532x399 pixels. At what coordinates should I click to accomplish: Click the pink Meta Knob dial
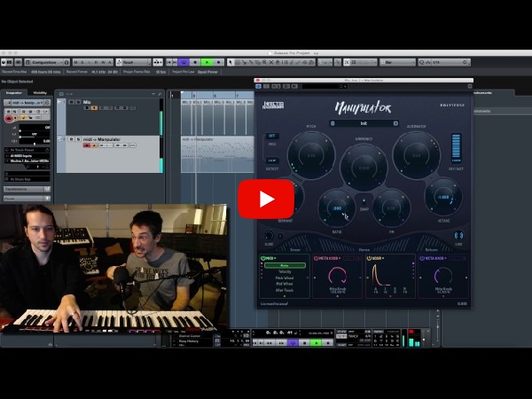point(337,276)
